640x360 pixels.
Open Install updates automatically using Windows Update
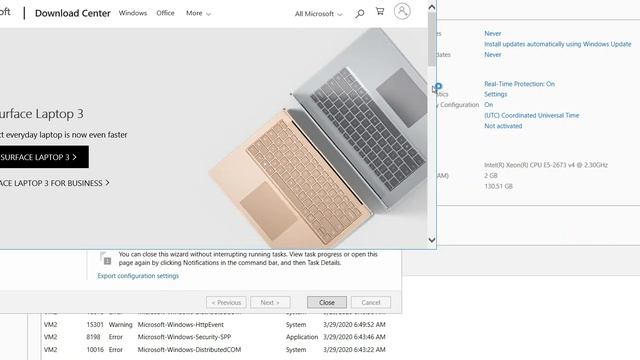(558, 44)
